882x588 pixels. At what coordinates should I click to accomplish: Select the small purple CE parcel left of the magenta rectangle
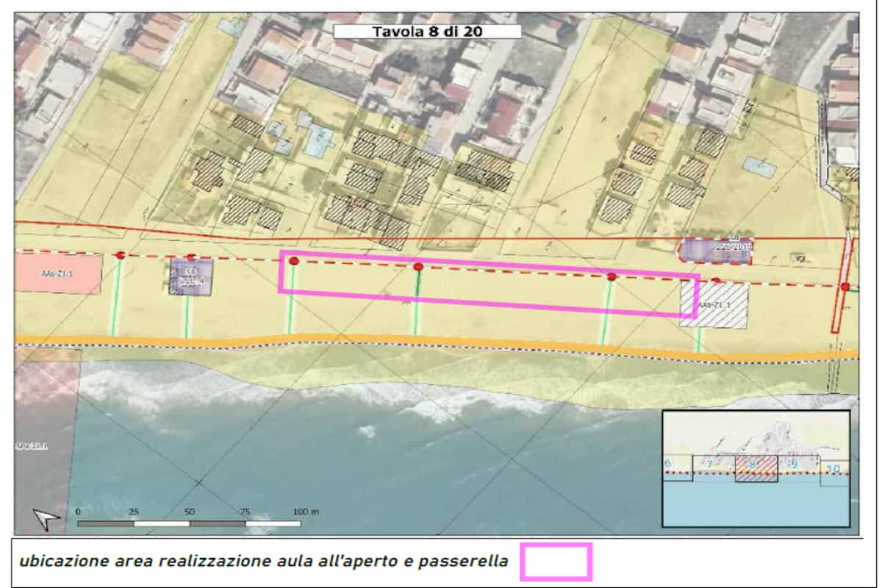[x=190, y=277]
